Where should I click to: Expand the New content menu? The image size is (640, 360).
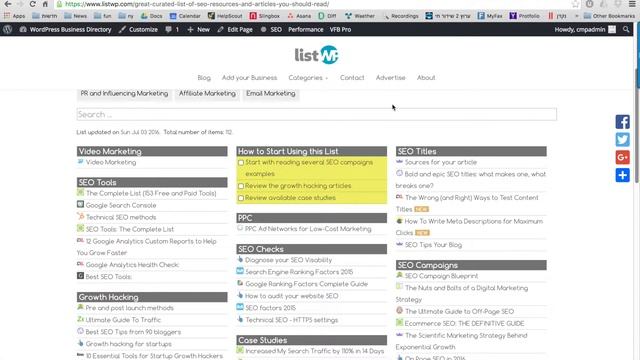click(x=198, y=29)
